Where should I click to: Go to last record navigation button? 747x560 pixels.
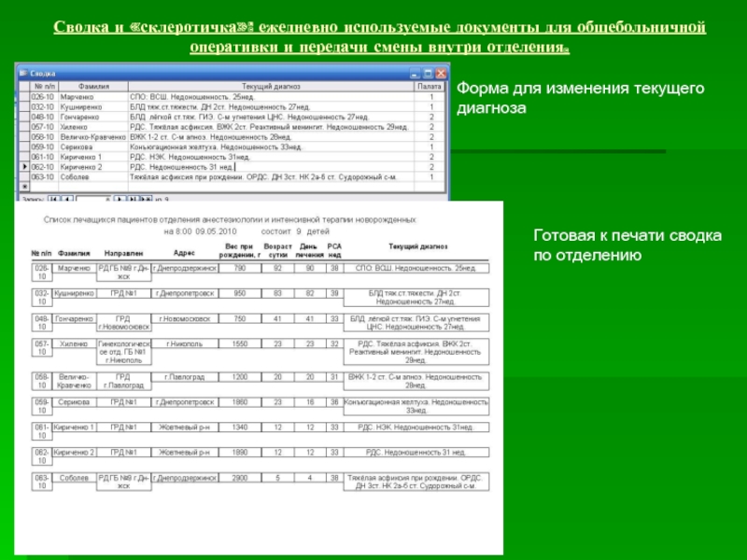click(x=133, y=199)
